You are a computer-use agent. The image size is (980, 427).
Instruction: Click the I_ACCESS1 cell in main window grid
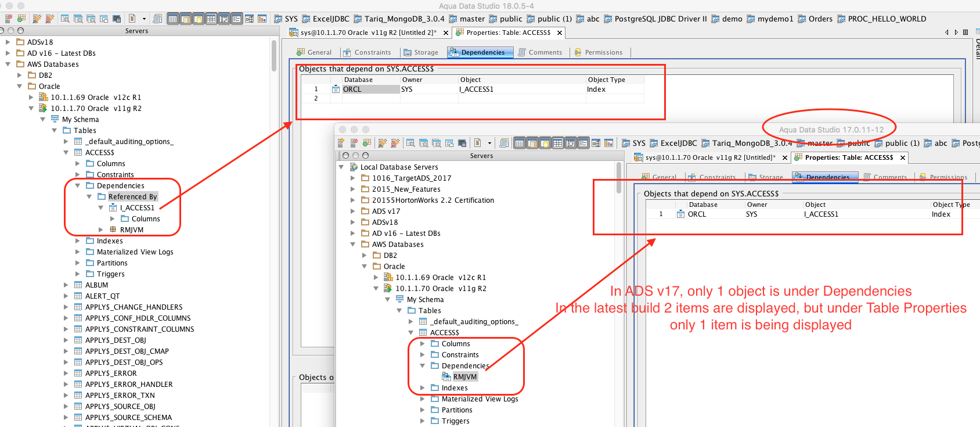tap(522, 89)
